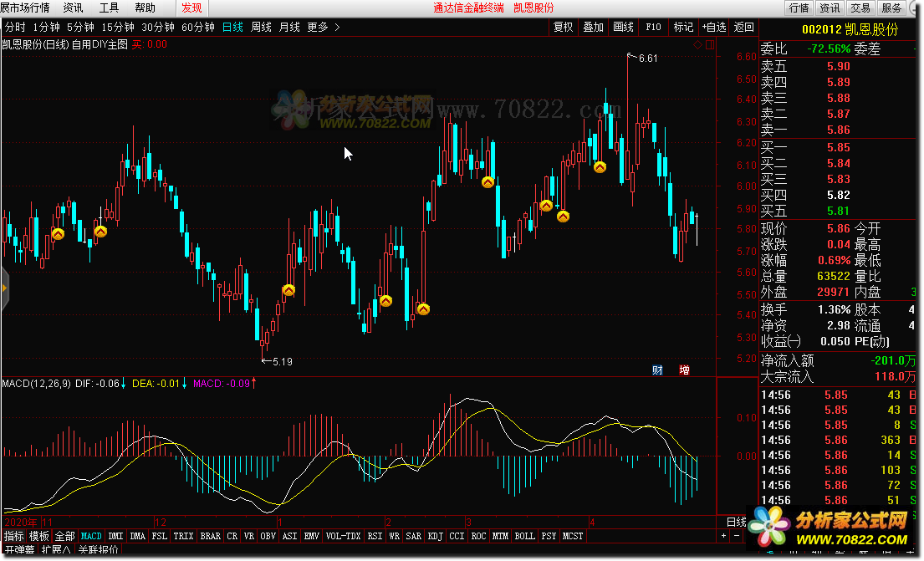924x561 pixels.
Task: Switch to 月线 monthly chart
Action: click(289, 27)
